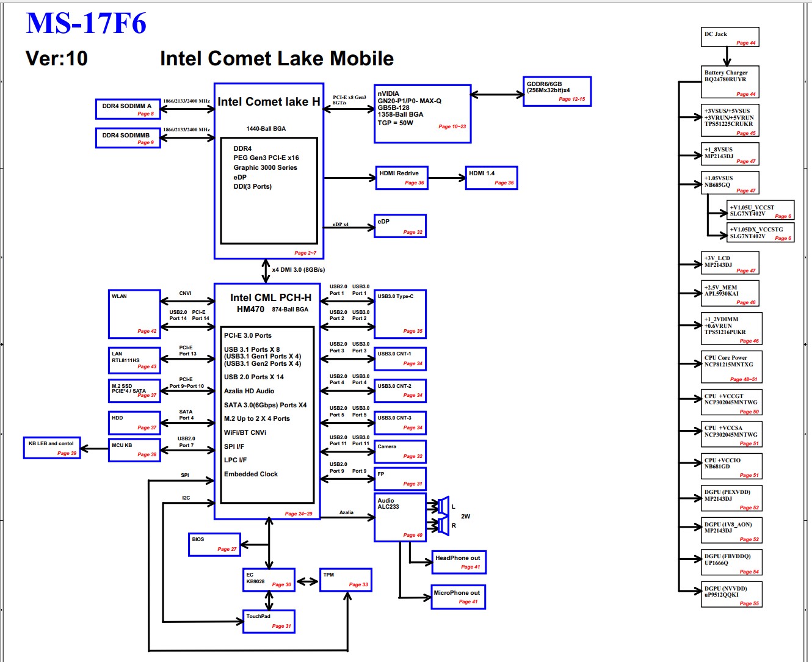This screenshot has height=662, width=812.
Task: Select the +3V_LCD power block
Action: [x=730, y=263]
